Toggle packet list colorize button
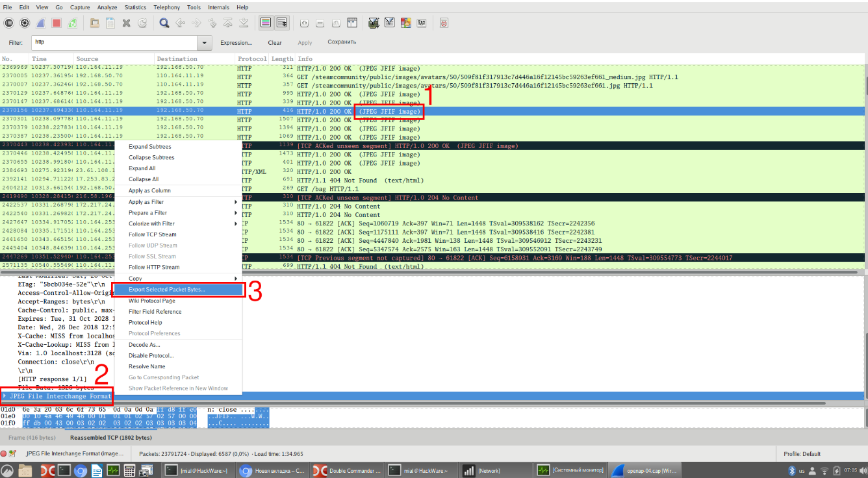868x478 pixels. tap(265, 23)
